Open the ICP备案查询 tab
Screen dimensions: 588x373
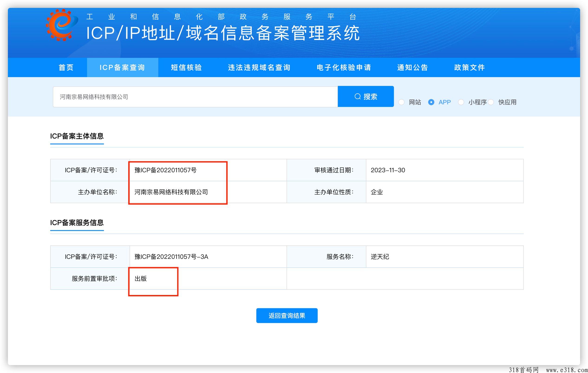click(x=122, y=67)
